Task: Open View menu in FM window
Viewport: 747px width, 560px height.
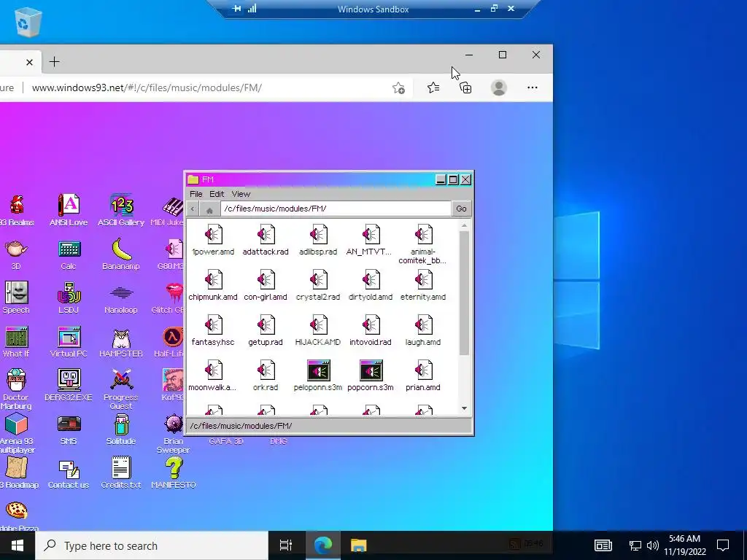Action: click(x=241, y=194)
